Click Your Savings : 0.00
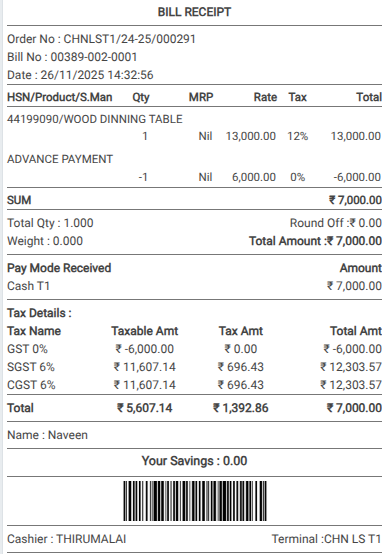The image size is (382, 554). tap(194, 461)
